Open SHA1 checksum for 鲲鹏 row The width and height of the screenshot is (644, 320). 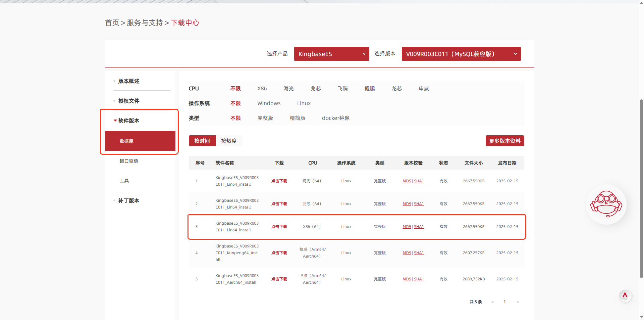click(419, 253)
